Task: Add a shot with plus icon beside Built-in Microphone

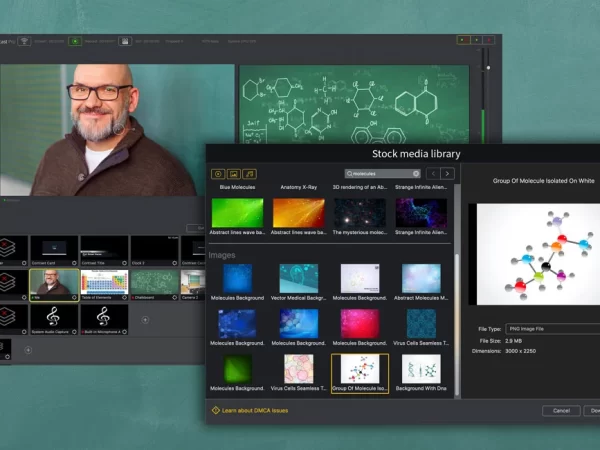Action: [145, 320]
